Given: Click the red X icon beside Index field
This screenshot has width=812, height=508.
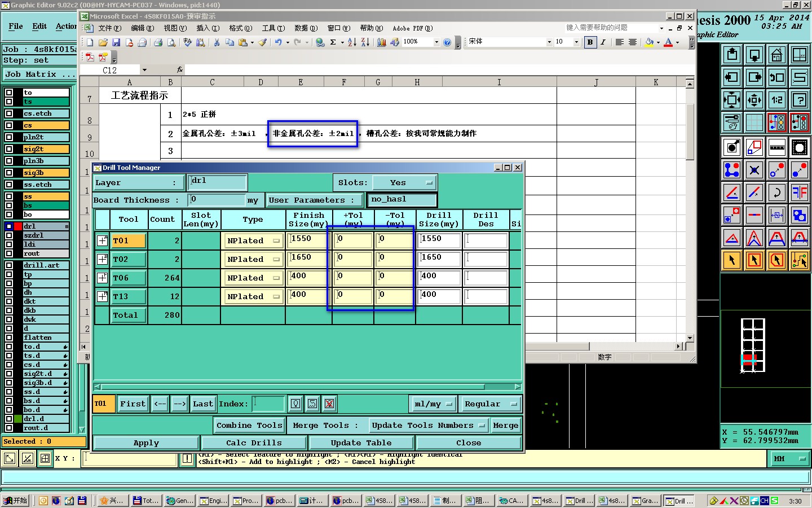Looking at the screenshot, I should pos(329,404).
